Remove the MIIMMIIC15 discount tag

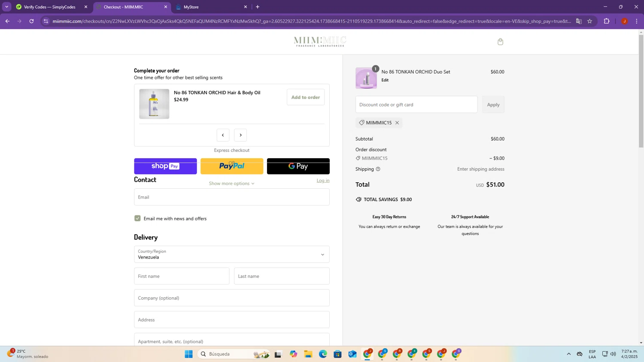tap(397, 123)
